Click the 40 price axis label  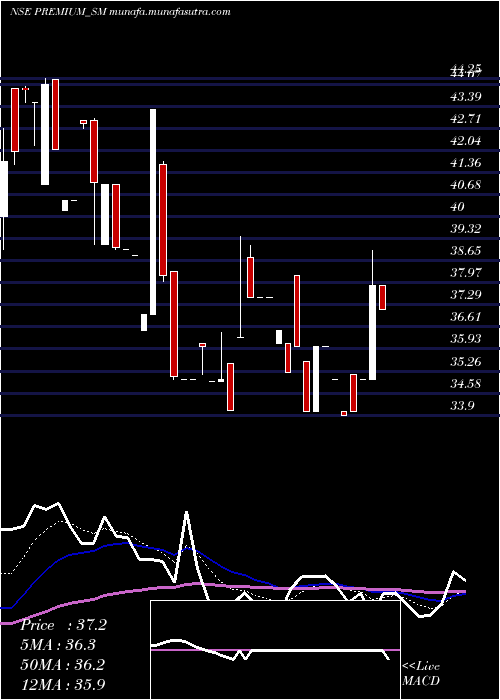(458, 207)
